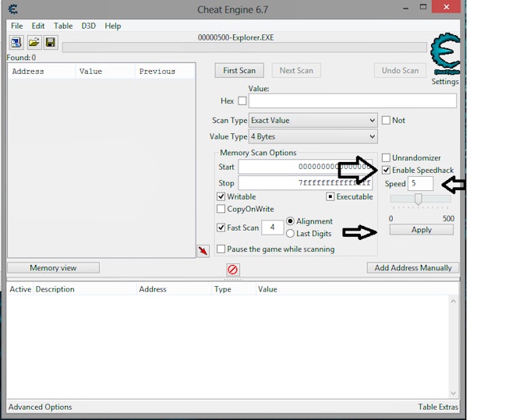Click the Type column header
The width and height of the screenshot is (530, 420).
click(x=234, y=289)
